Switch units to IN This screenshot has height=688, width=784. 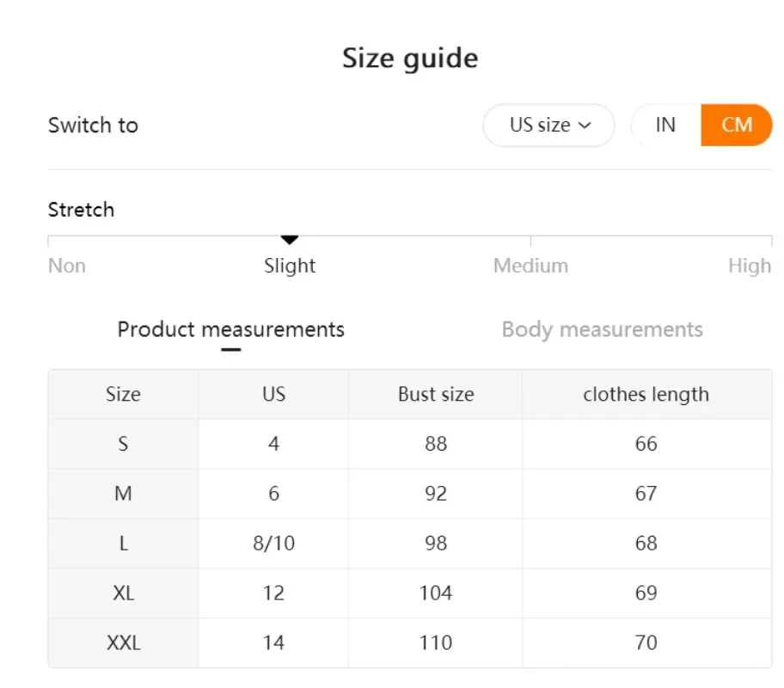[665, 126]
